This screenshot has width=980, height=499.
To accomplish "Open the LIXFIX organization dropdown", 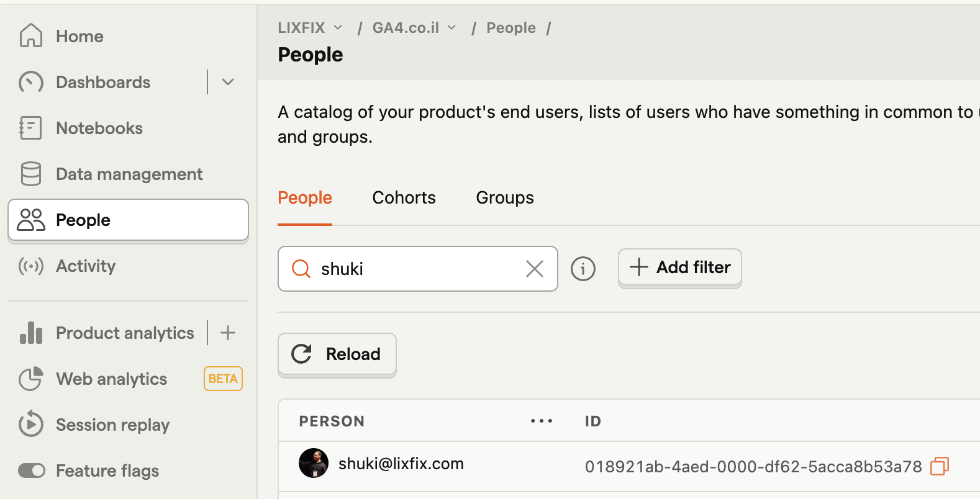I will (x=310, y=28).
